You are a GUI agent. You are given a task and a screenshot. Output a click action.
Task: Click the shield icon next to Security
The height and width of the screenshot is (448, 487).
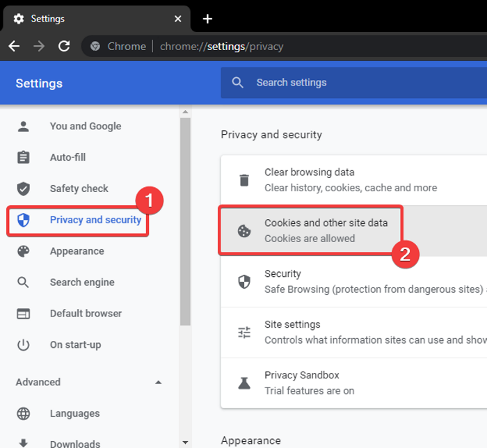click(244, 281)
